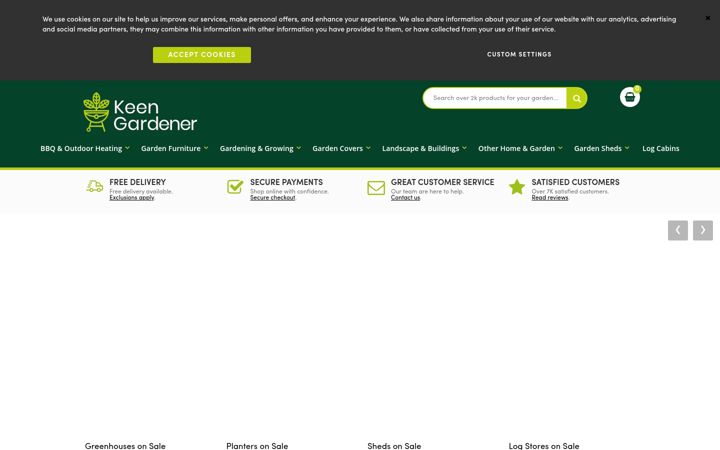Open the Secure checkout link
This screenshot has height=450, width=720.
(x=273, y=197)
